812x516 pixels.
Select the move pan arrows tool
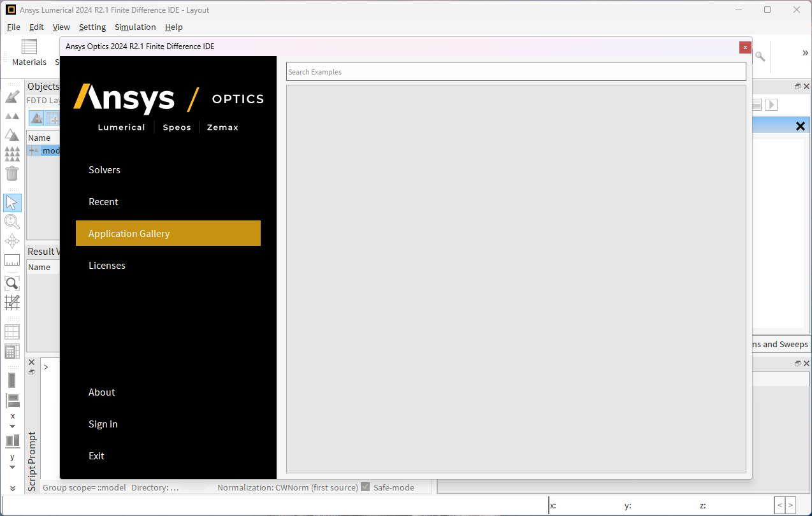12,241
